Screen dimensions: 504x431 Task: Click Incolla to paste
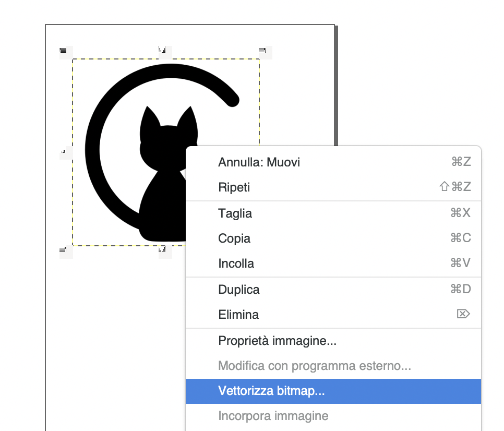[x=236, y=264]
